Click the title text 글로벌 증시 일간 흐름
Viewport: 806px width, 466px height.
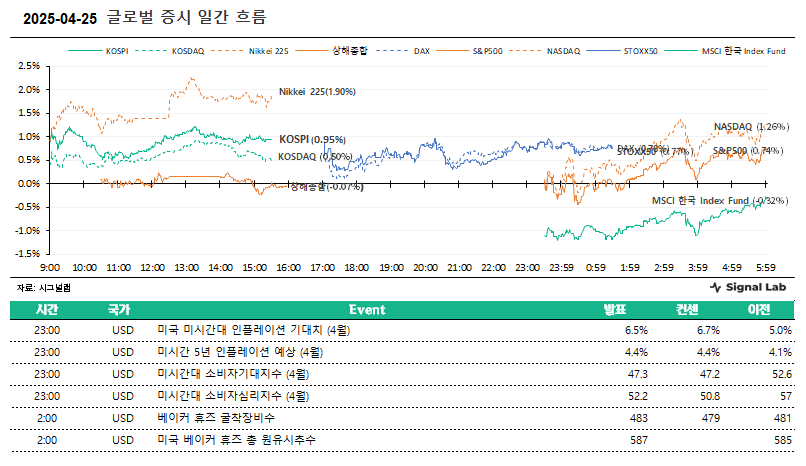click(187, 17)
